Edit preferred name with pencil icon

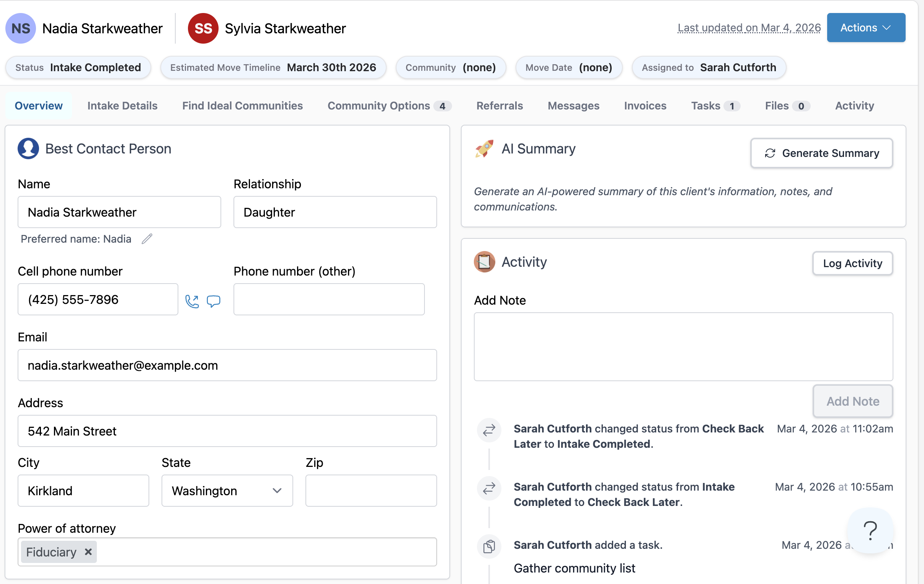coord(147,239)
